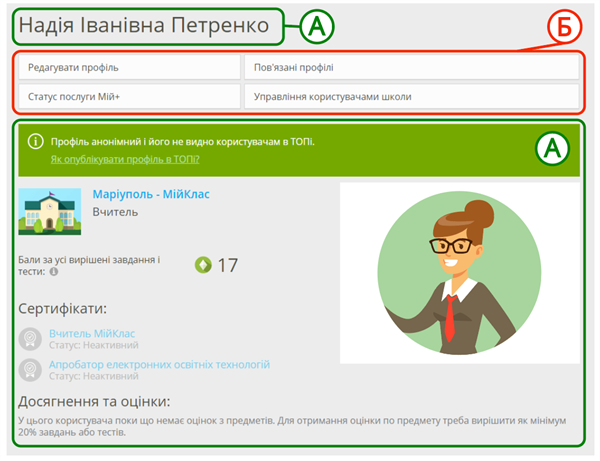600x461 pixels.
Task: Click the name Надія Іванівна Петренко
Action: (x=144, y=26)
